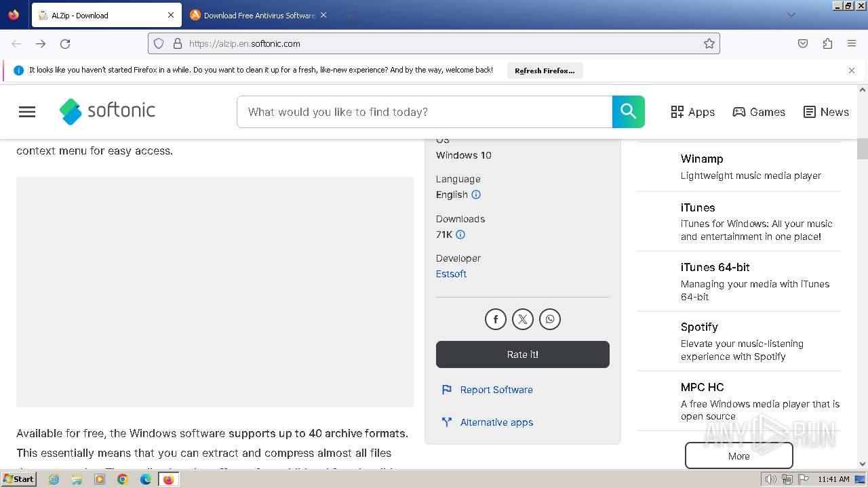This screenshot has width=868, height=488.
Task: Share via WhatsApp
Action: point(550,319)
